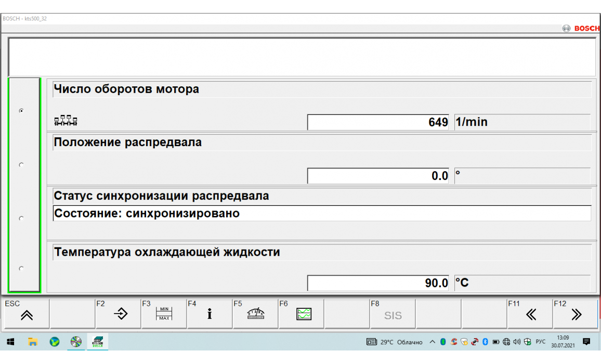Go to previous page with F11
Screen dimensions: 601x364
[x=530, y=314]
